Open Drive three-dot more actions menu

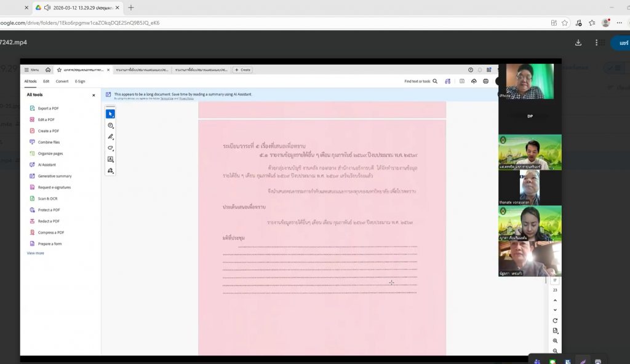click(x=596, y=43)
